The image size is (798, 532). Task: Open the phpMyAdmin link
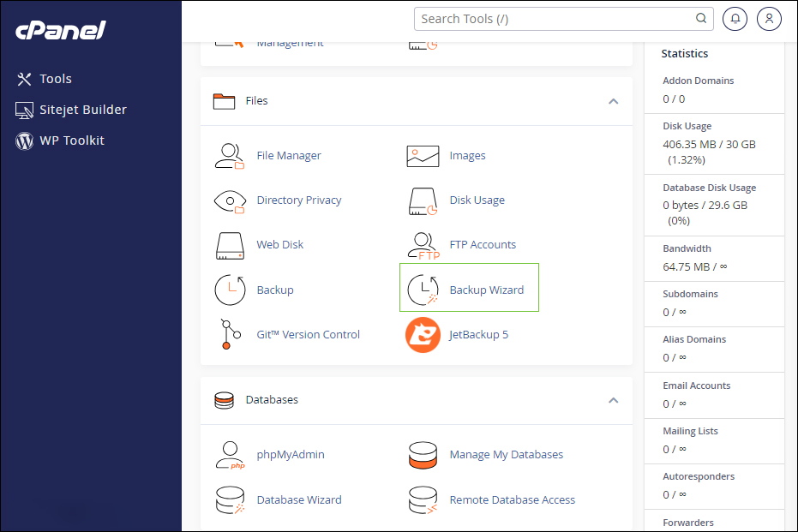click(290, 455)
